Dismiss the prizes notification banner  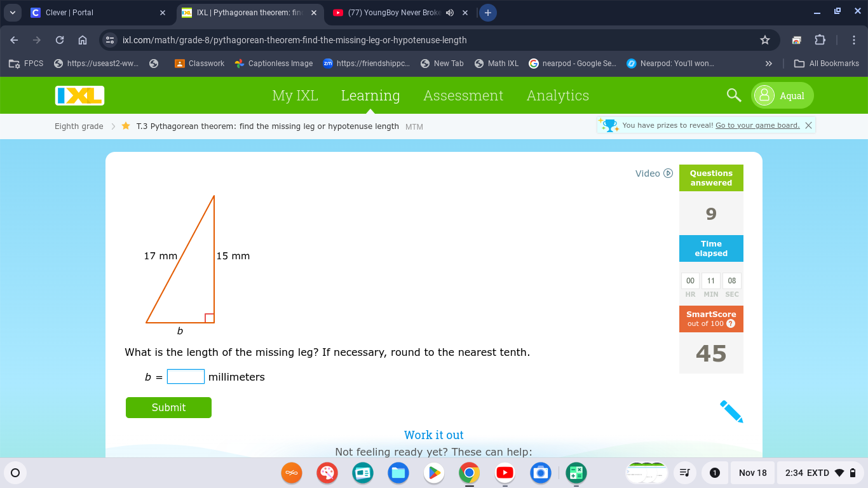coord(808,125)
